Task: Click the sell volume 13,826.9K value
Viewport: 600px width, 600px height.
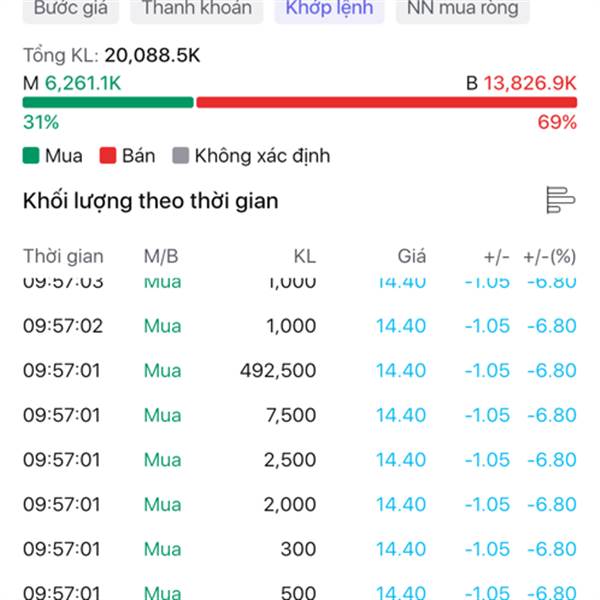Action: 530,83
